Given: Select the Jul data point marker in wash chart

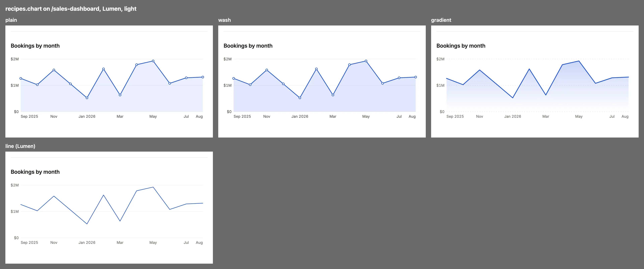Looking at the screenshot, I should click(399, 78).
